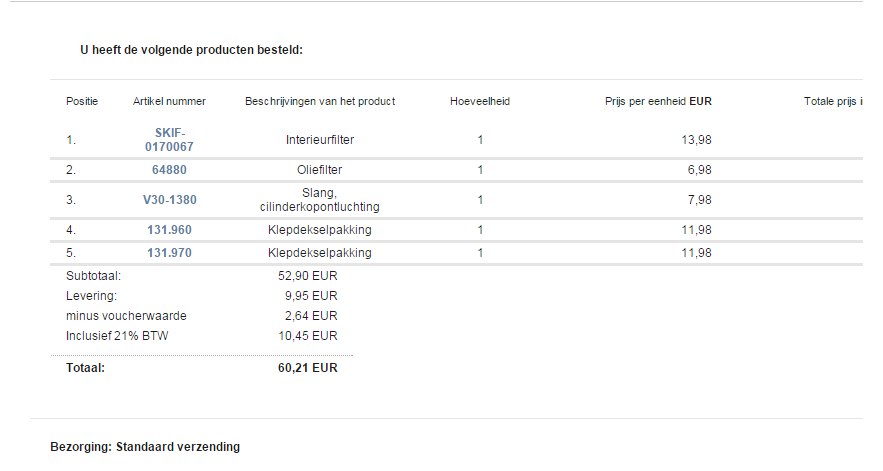Select the Totaal amount 60,21 EUR

tap(307, 368)
